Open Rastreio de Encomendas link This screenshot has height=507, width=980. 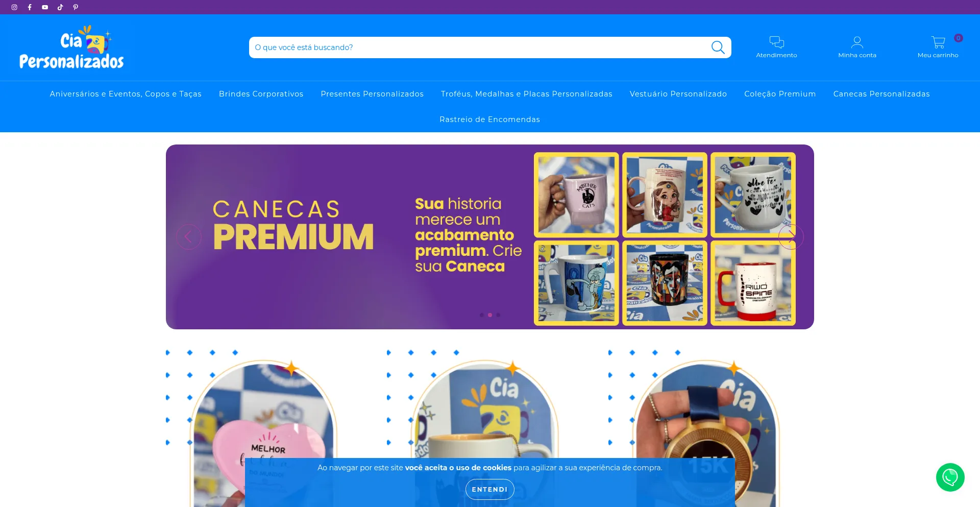point(489,119)
